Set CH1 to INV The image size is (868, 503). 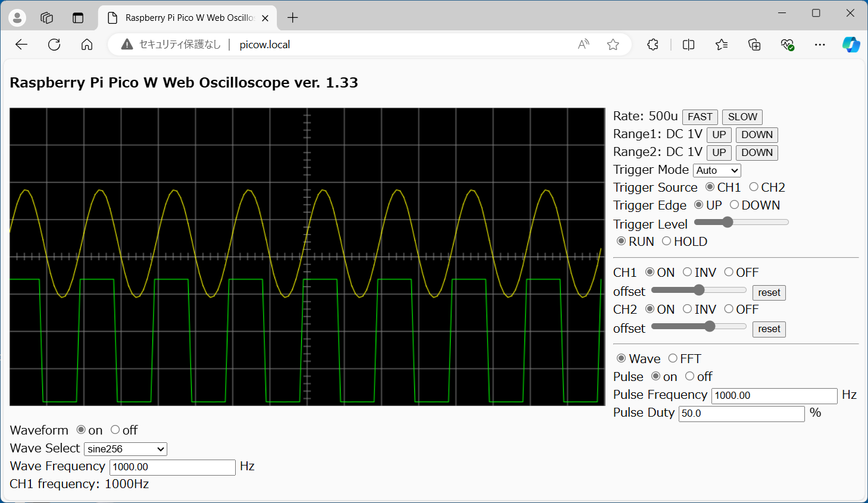688,272
